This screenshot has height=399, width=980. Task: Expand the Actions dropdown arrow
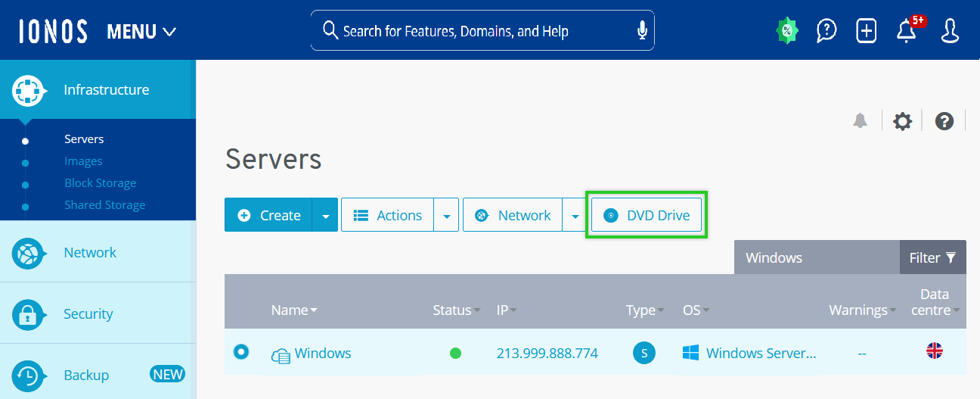(446, 216)
